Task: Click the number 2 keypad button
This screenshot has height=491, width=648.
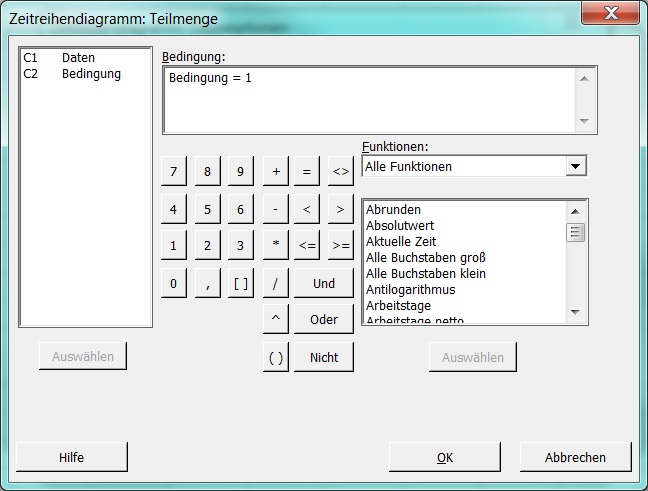Action: tap(207, 245)
